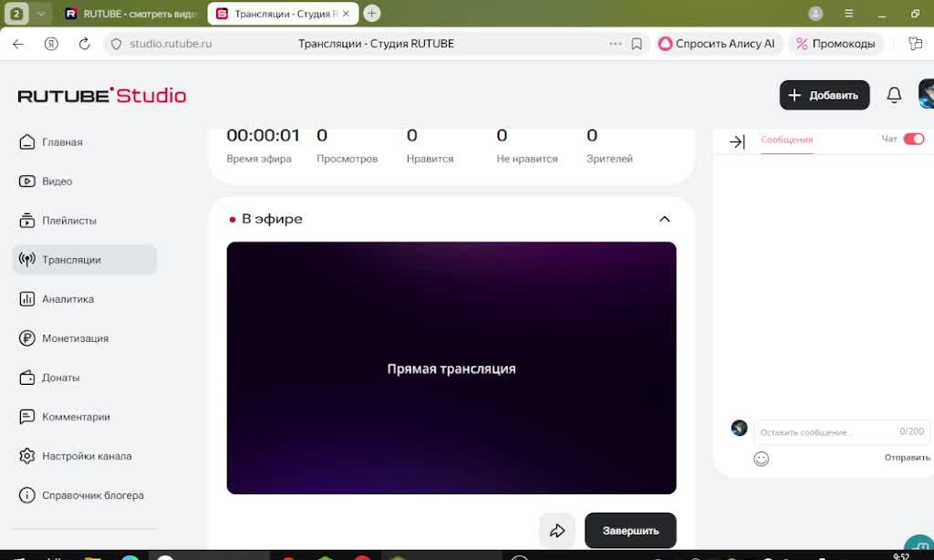Bookmark the page with bookmark icon
This screenshot has width=934, height=560.
[637, 44]
